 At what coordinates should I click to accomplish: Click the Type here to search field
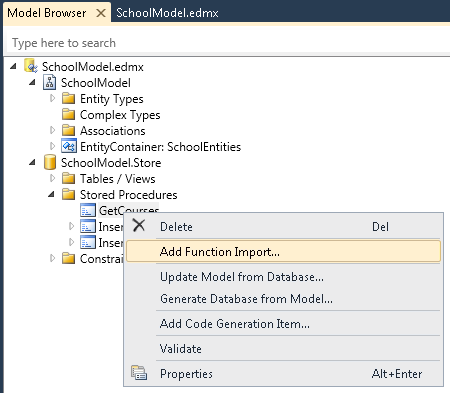[228, 43]
